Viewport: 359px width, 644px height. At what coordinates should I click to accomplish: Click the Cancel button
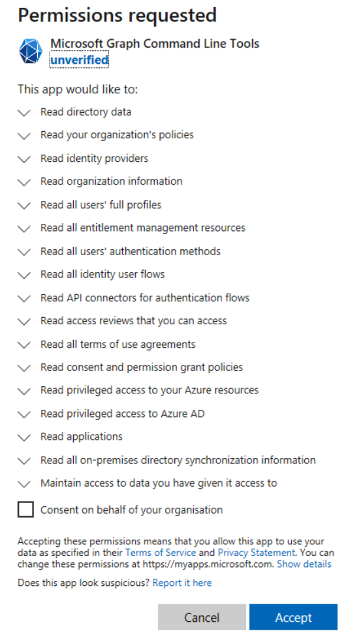click(202, 617)
